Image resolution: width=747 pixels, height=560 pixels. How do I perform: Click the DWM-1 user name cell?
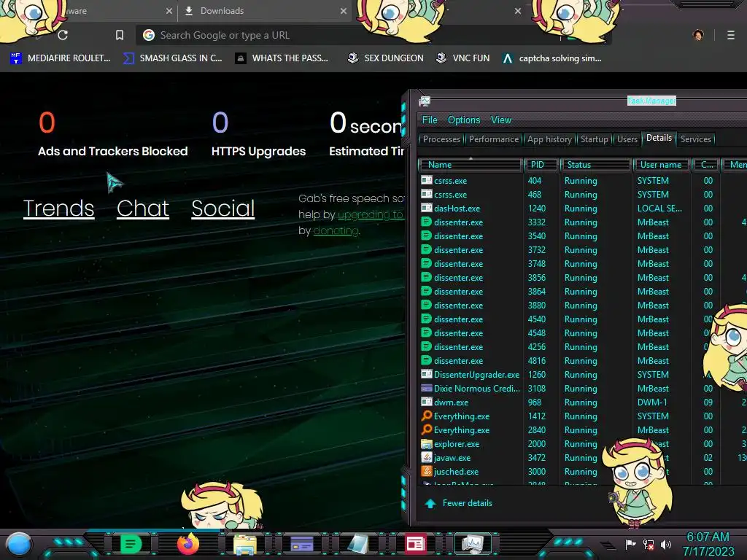[x=651, y=402]
